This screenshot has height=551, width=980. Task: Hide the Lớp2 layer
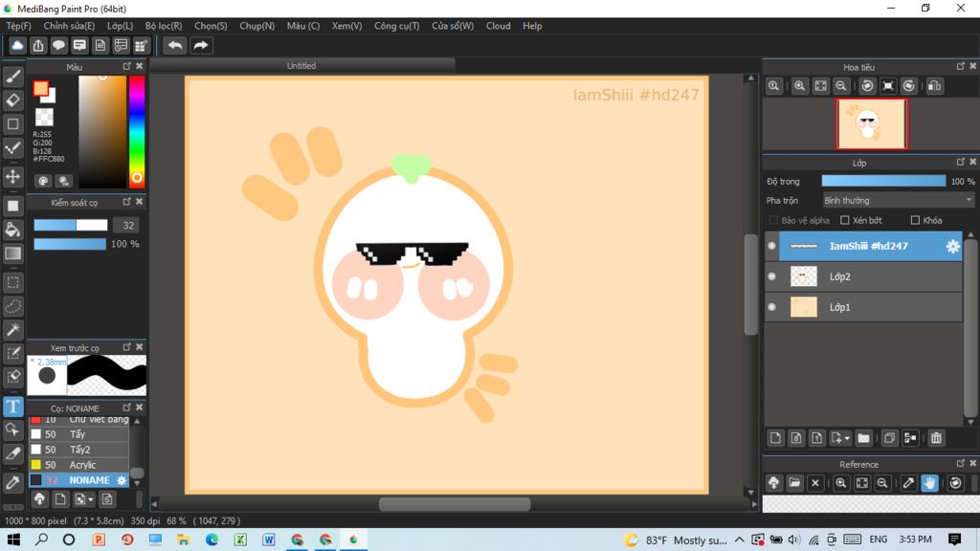(x=772, y=276)
